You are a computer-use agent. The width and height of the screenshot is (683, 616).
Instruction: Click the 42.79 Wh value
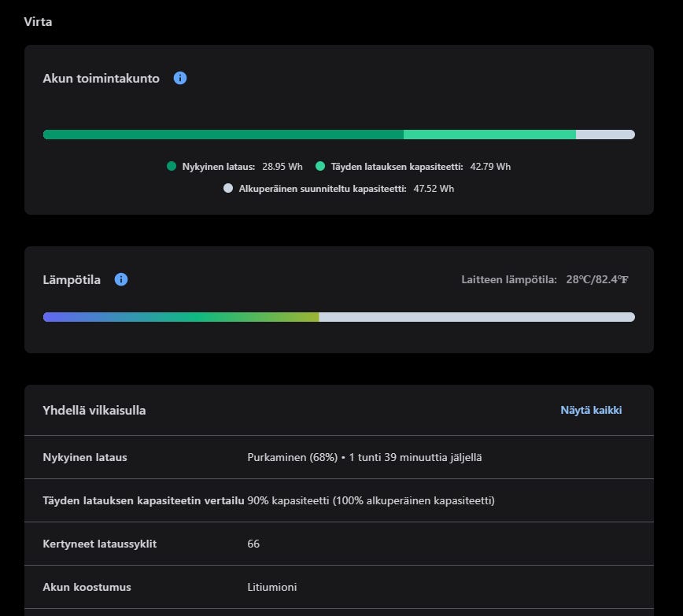click(x=490, y=167)
